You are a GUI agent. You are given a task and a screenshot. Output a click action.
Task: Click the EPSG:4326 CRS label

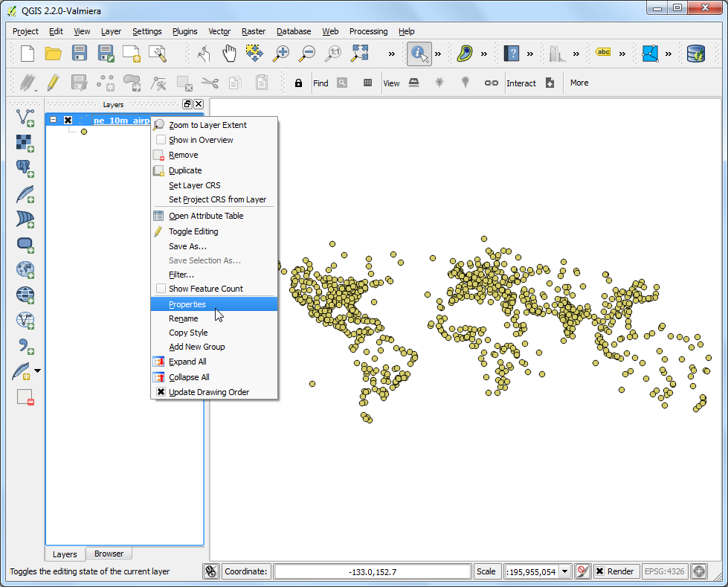point(664,571)
